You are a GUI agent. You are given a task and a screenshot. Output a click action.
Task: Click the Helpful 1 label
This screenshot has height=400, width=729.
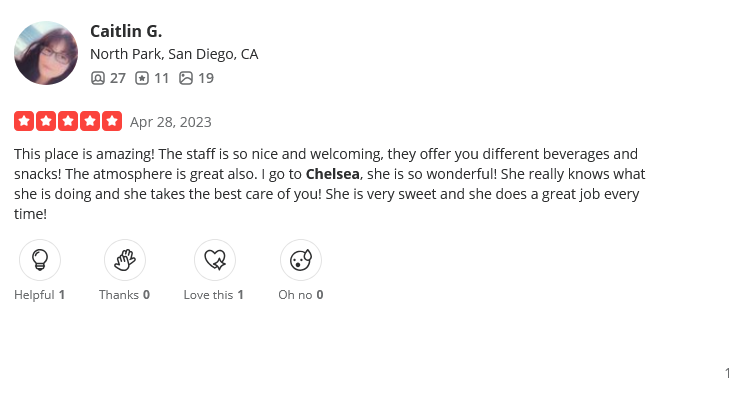40,295
